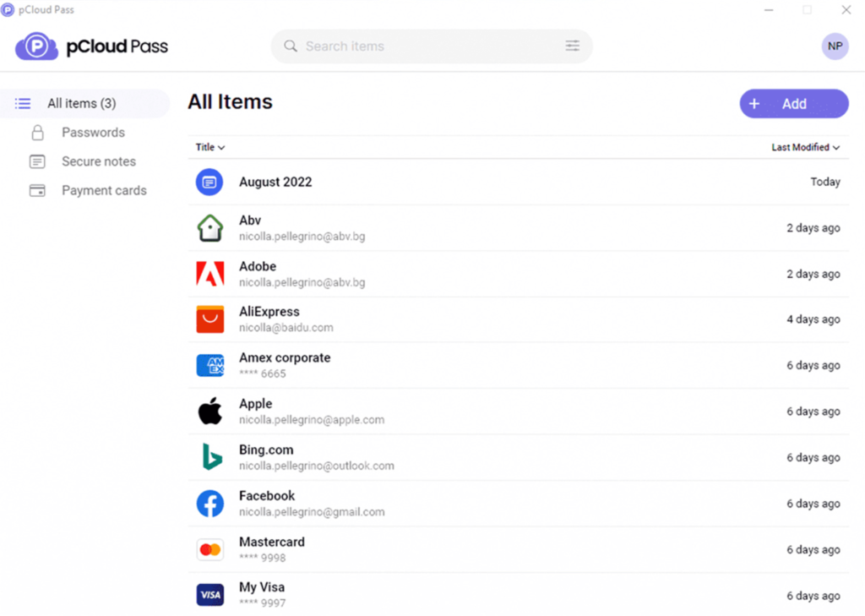Open the NP account avatar menu
Viewport: 865px width, 616px height.
point(835,46)
